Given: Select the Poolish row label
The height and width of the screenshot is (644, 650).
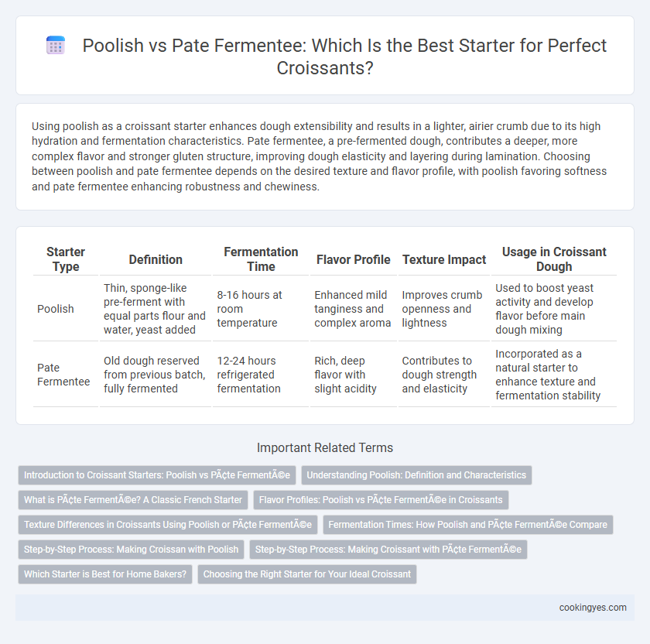Looking at the screenshot, I should (56, 309).
